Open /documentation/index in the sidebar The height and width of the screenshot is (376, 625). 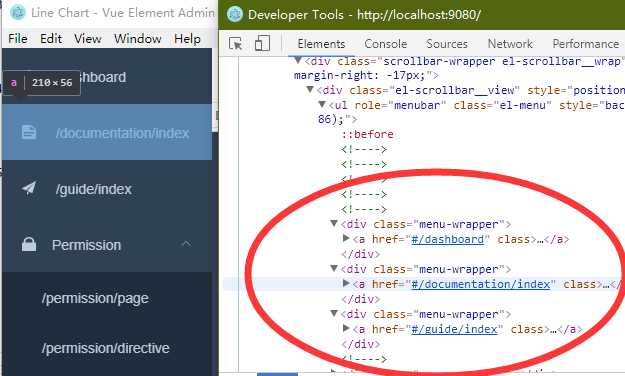pyautogui.click(x=107, y=132)
